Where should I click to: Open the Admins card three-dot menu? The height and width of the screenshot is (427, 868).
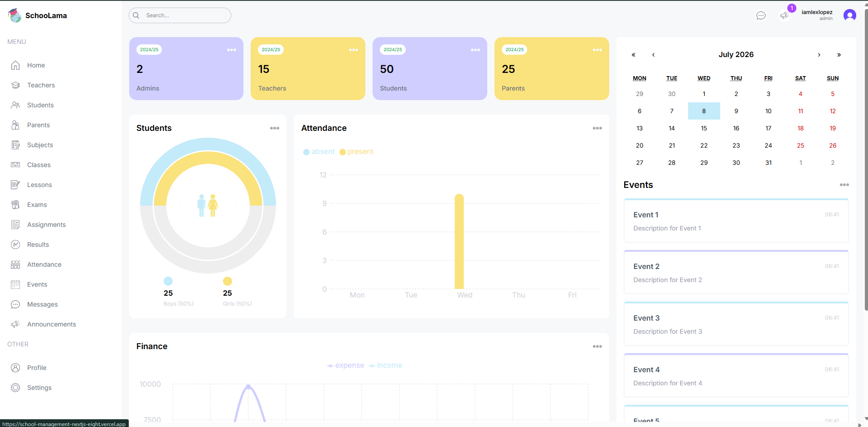pos(232,50)
